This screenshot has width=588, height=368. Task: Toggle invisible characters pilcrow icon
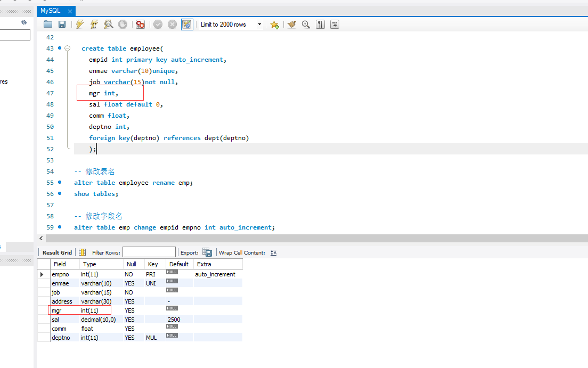[x=320, y=24]
